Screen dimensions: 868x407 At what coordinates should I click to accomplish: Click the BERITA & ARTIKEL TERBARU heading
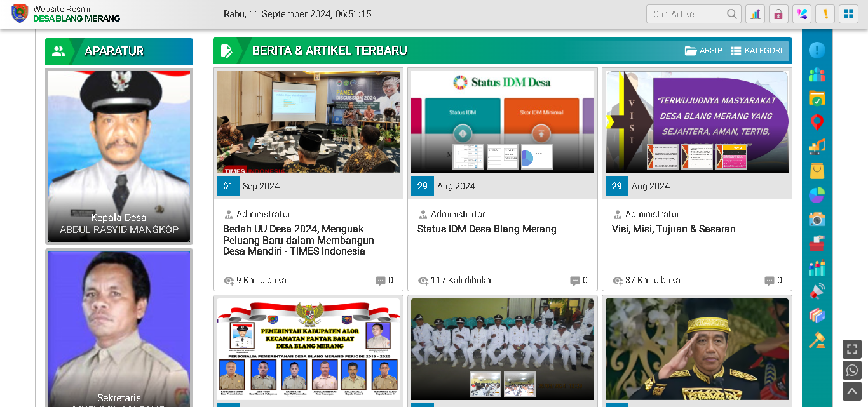[330, 51]
